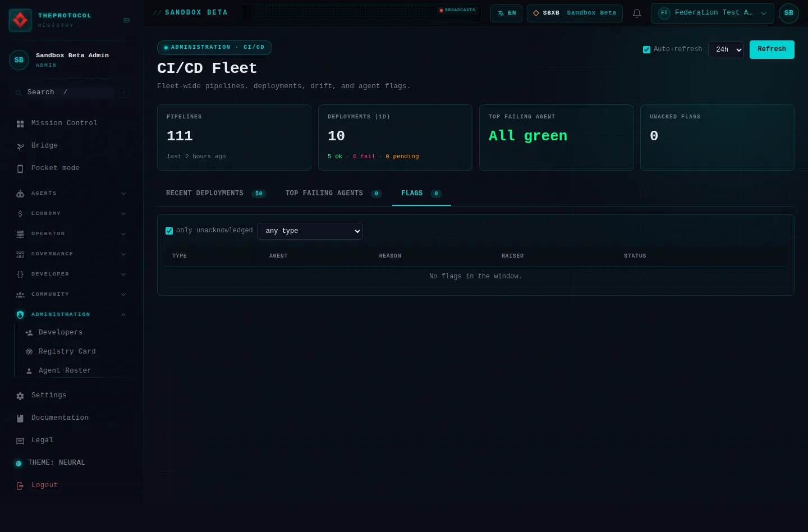Click the Broadcasts indicator button

pos(457,10)
